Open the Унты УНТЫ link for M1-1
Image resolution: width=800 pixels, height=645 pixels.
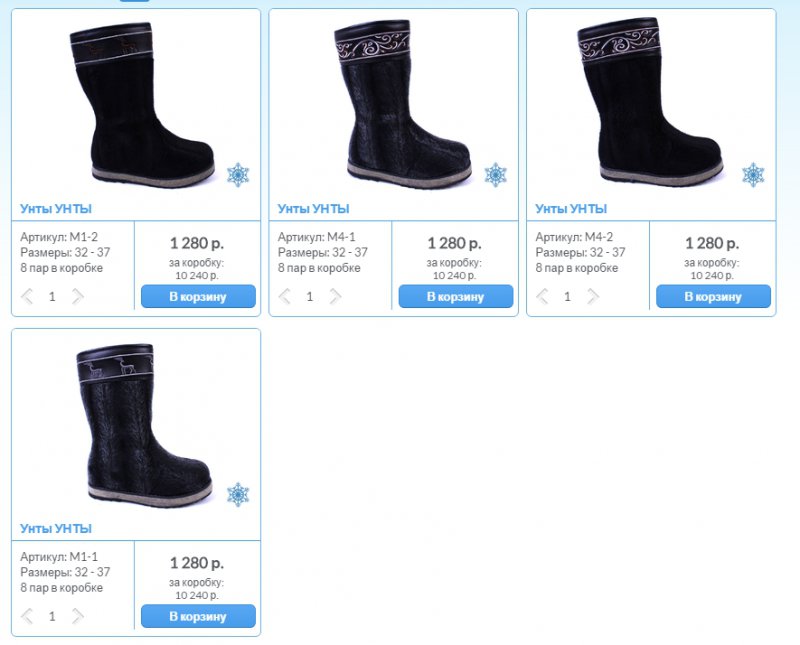coord(56,528)
